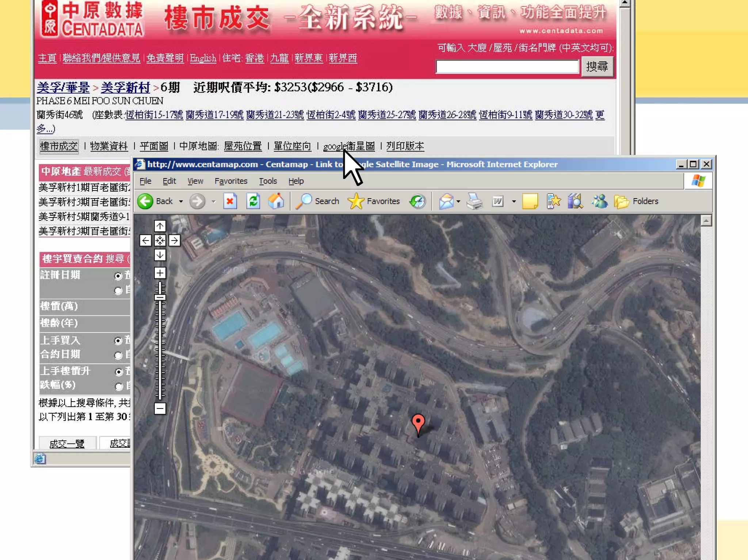Click the red location marker on map
The width and height of the screenshot is (748, 560).
tap(418, 422)
